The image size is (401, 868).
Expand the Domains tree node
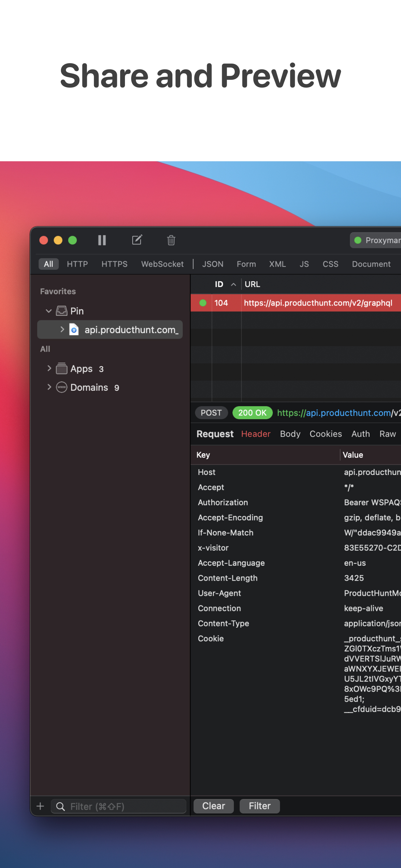pos(49,387)
